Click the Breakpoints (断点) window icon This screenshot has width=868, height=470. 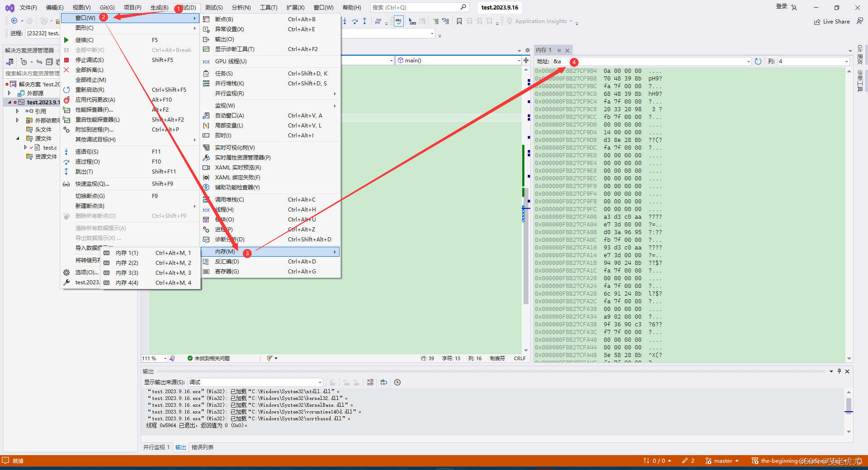(206, 19)
